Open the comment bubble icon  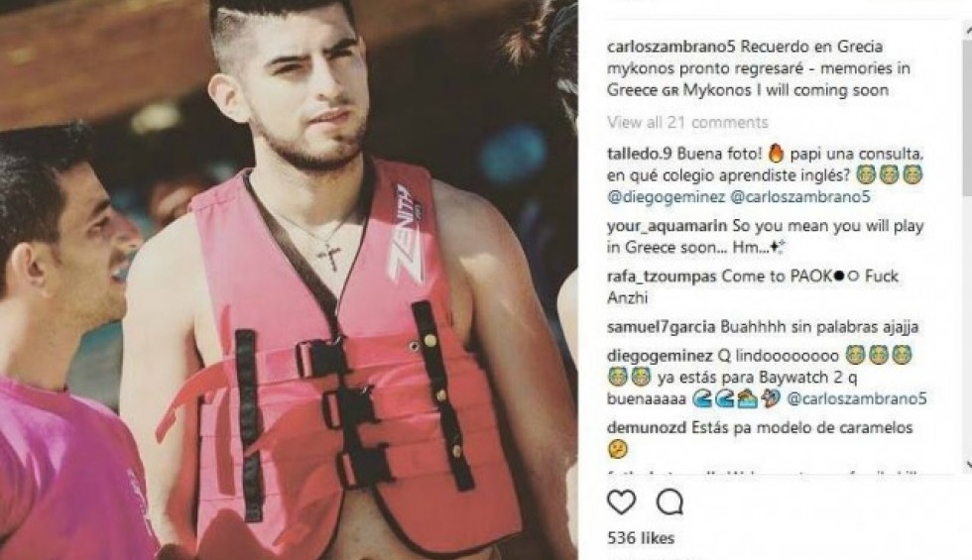click(x=670, y=502)
